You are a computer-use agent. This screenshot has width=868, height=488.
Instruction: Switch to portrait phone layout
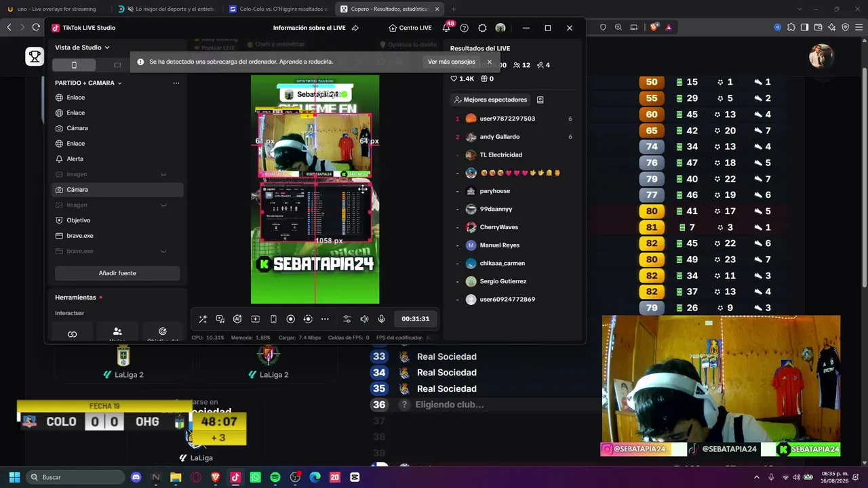point(74,65)
